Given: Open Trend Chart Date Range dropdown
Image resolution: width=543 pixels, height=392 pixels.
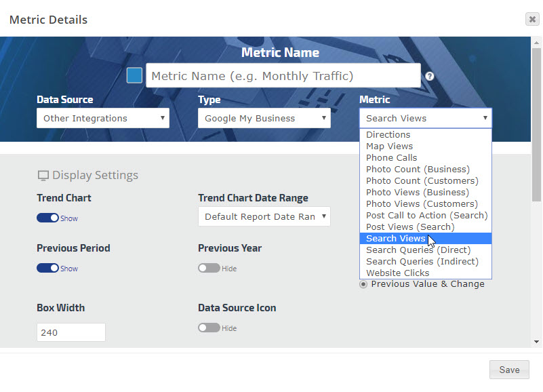Looking at the screenshot, I should [264, 217].
